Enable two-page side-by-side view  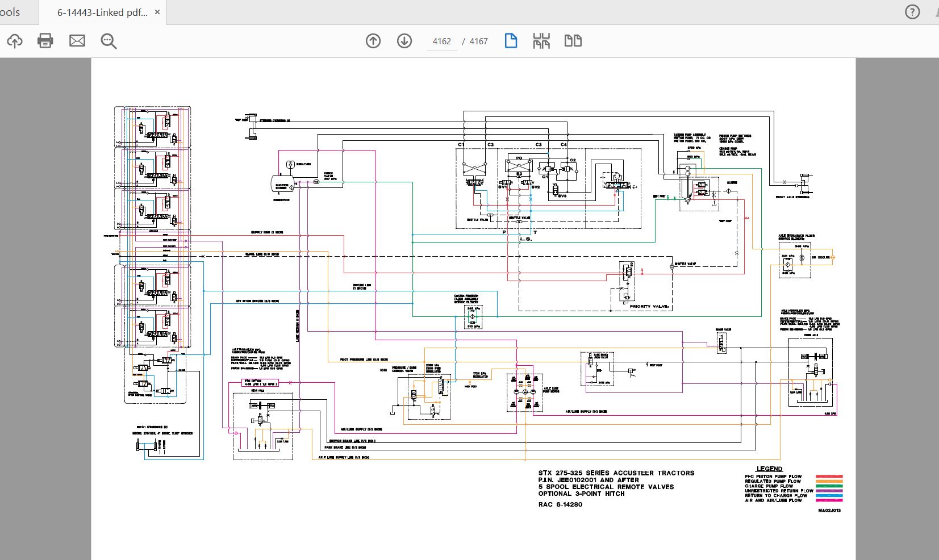click(573, 41)
